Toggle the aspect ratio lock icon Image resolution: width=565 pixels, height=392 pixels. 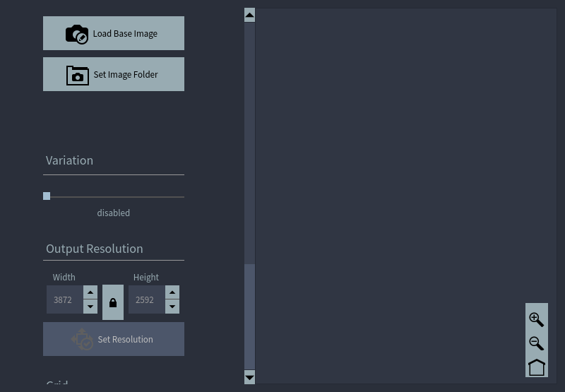click(113, 302)
